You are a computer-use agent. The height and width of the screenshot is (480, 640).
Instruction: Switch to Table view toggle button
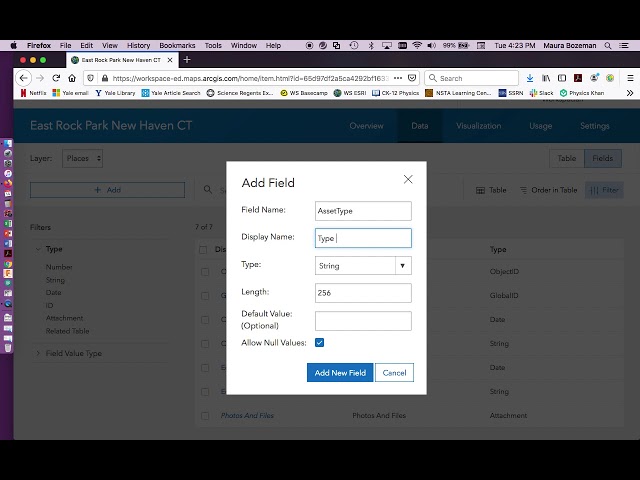click(567, 158)
